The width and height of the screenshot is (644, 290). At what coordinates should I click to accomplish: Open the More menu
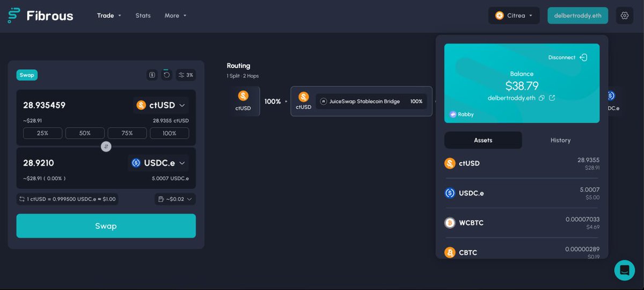coord(175,16)
